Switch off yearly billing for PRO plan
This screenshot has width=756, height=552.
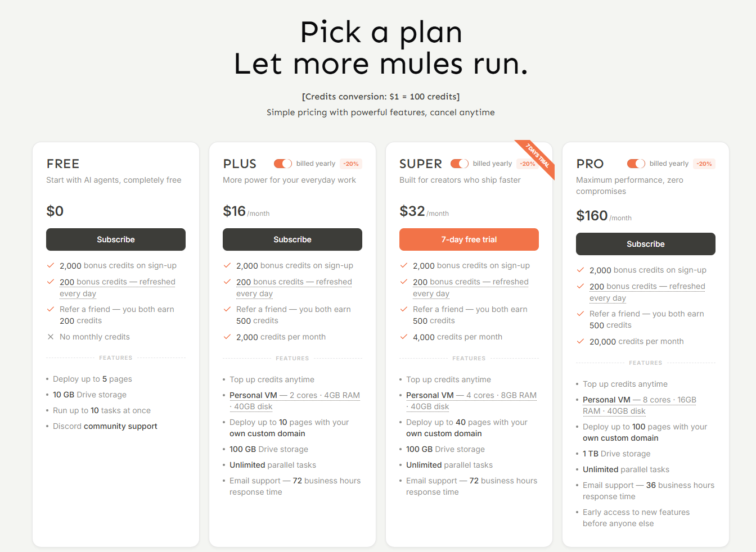636,164
